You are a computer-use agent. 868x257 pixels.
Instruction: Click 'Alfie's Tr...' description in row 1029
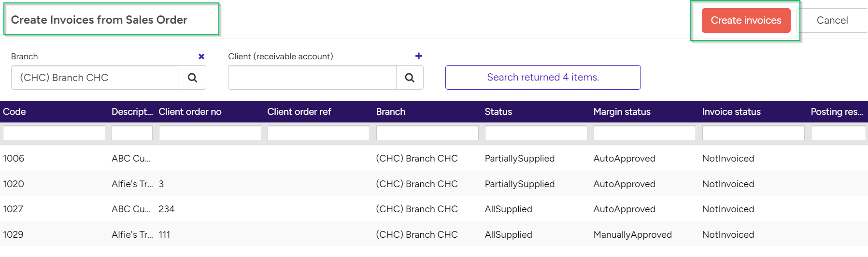[132, 234]
